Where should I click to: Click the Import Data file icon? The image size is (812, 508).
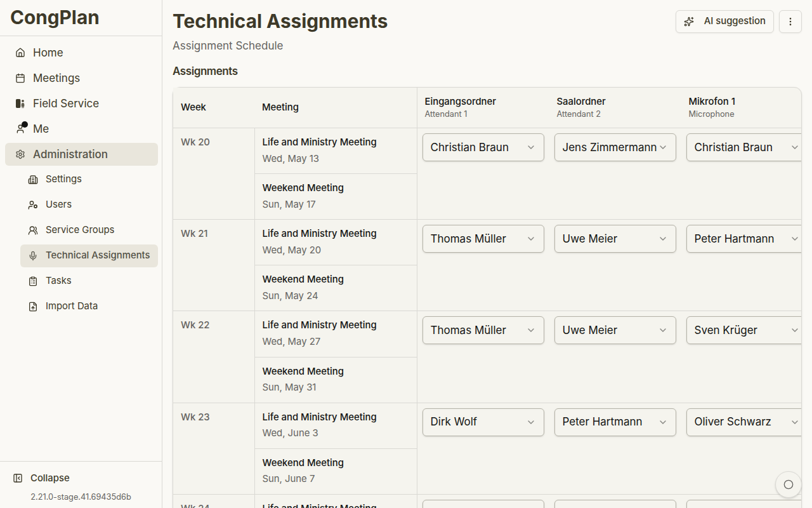33,307
